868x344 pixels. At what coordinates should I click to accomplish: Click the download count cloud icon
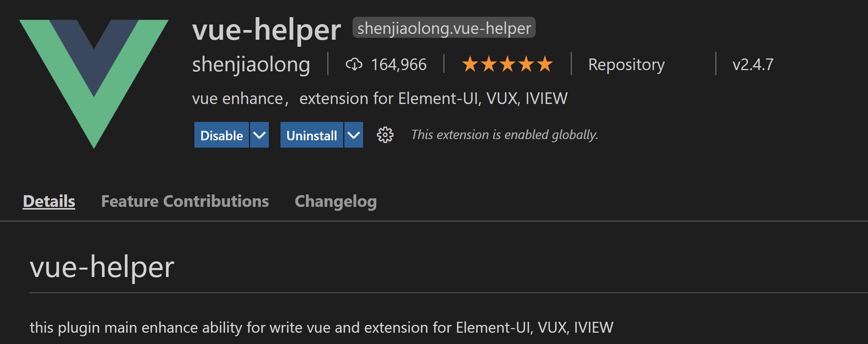click(x=354, y=65)
